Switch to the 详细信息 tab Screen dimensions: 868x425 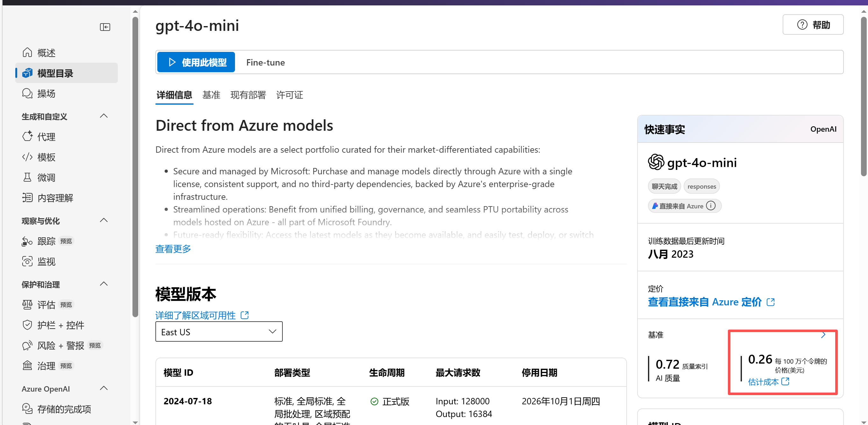(x=174, y=95)
